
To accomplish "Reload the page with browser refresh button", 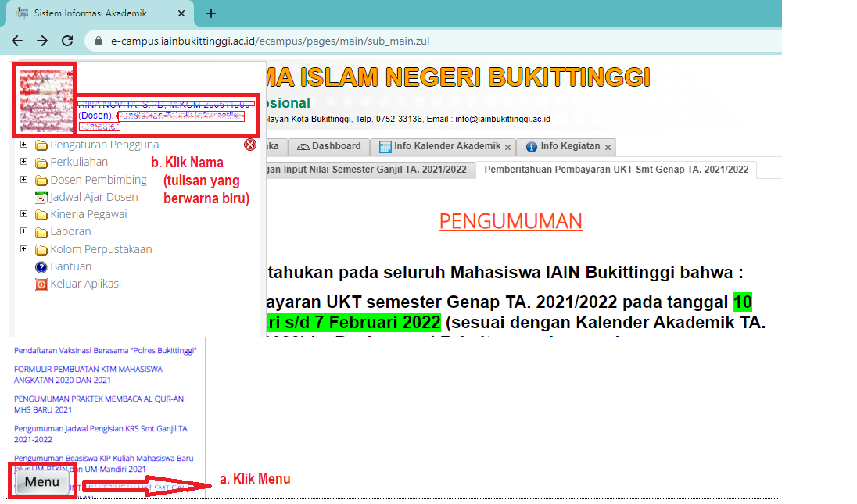I will (x=67, y=41).
